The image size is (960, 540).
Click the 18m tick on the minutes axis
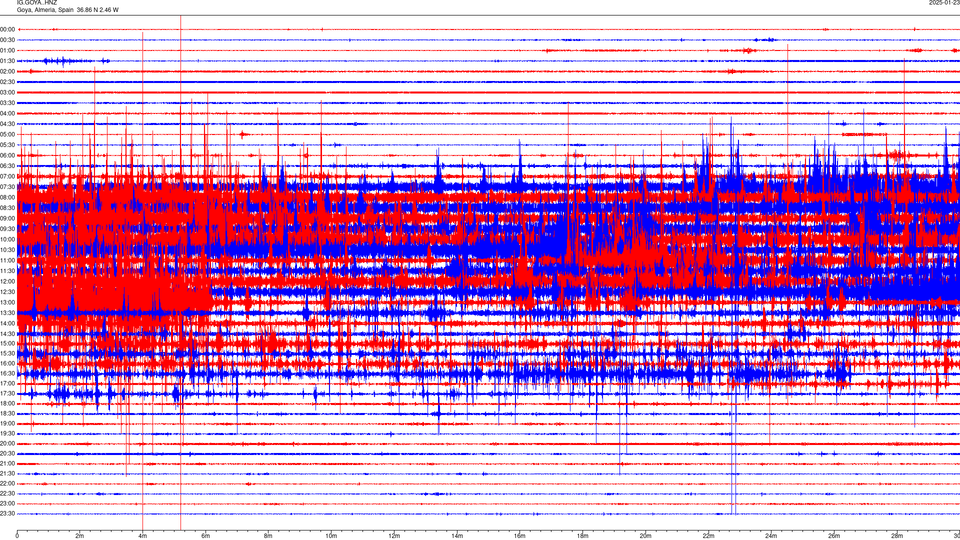(582, 536)
